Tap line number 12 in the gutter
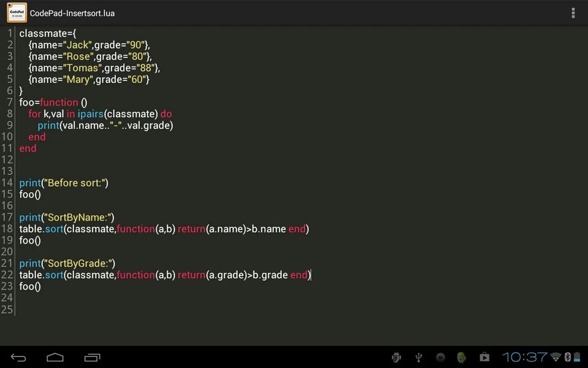This screenshot has height=368, width=588. (7, 160)
